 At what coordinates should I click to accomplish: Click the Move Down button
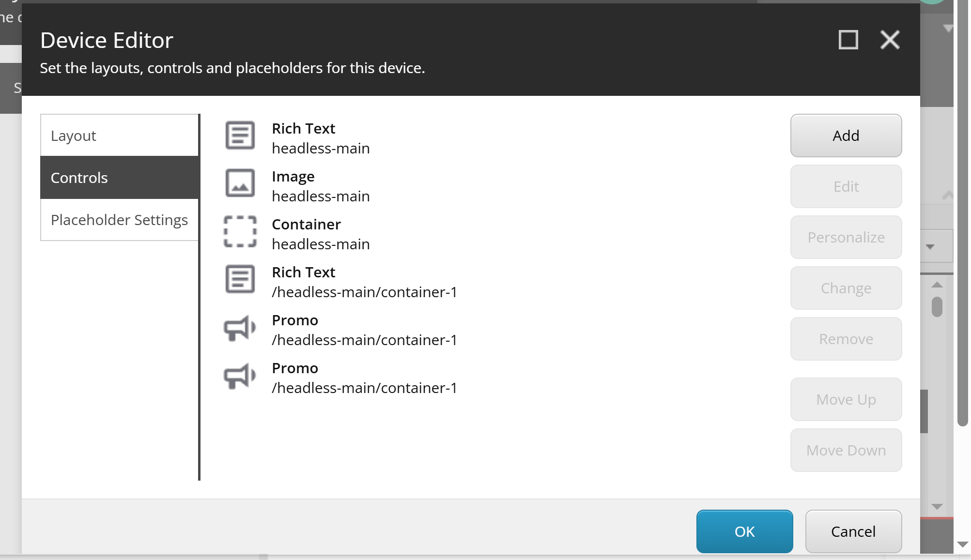pyautogui.click(x=846, y=450)
